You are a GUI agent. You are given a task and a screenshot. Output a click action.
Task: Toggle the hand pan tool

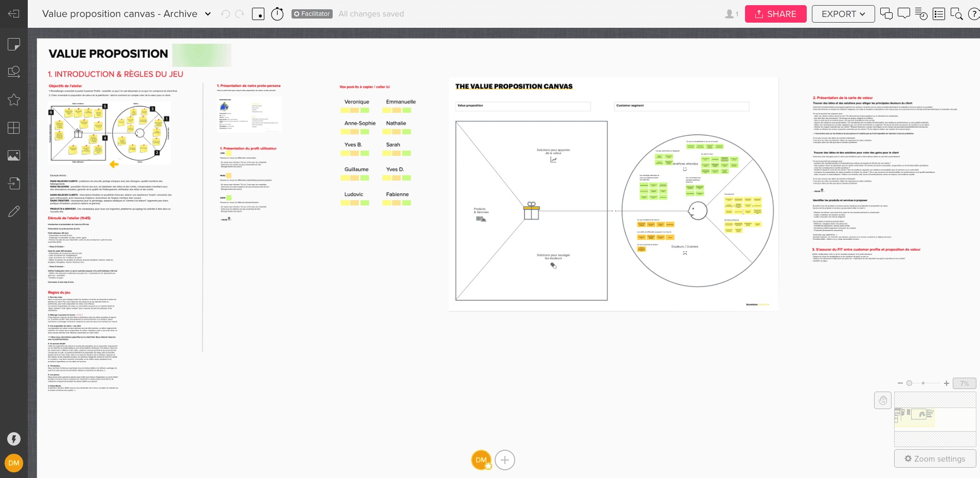coord(883,400)
